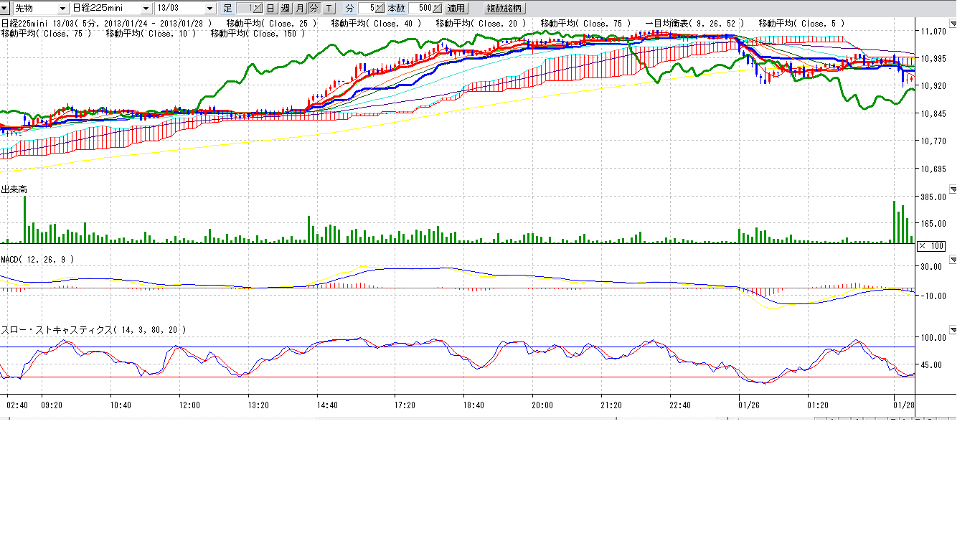Click the ×100 volume scale label
The height and width of the screenshot is (551, 980).
coord(931,246)
